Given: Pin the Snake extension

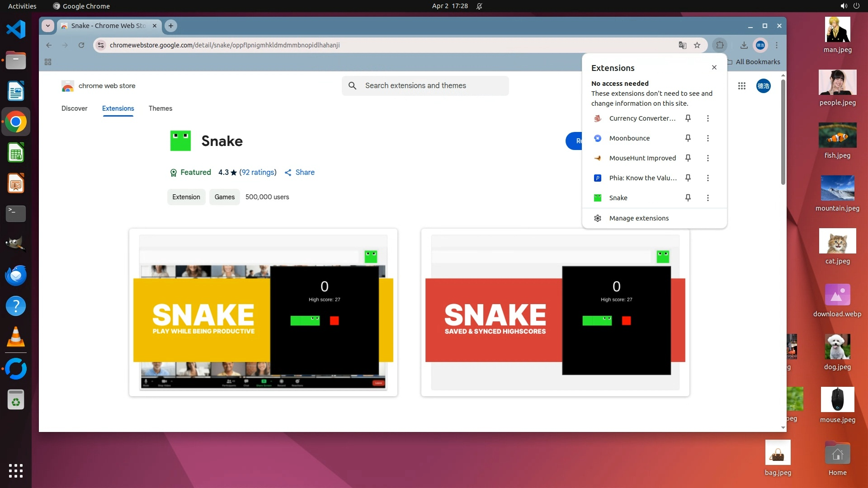Looking at the screenshot, I should [x=688, y=198].
